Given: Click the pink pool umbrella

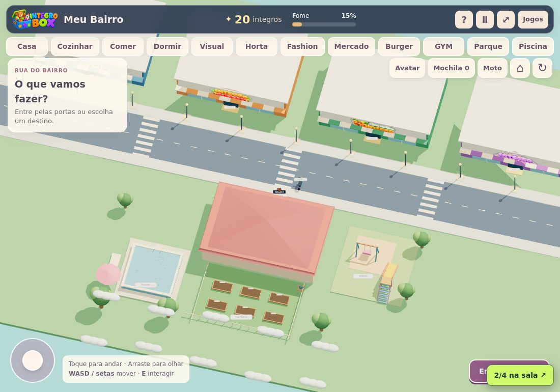Looking at the screenshot, I should tap(108, 274).
